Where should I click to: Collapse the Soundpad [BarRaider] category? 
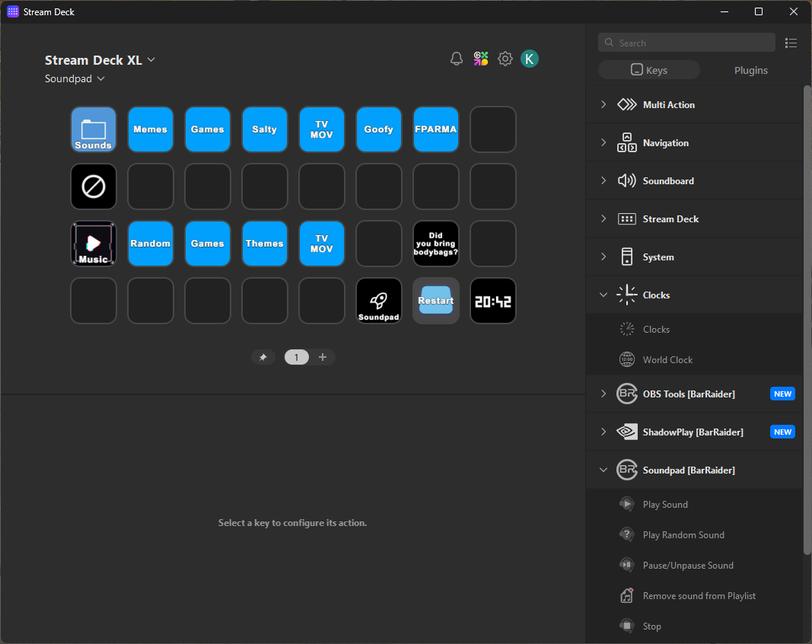(x=695, y=470)
